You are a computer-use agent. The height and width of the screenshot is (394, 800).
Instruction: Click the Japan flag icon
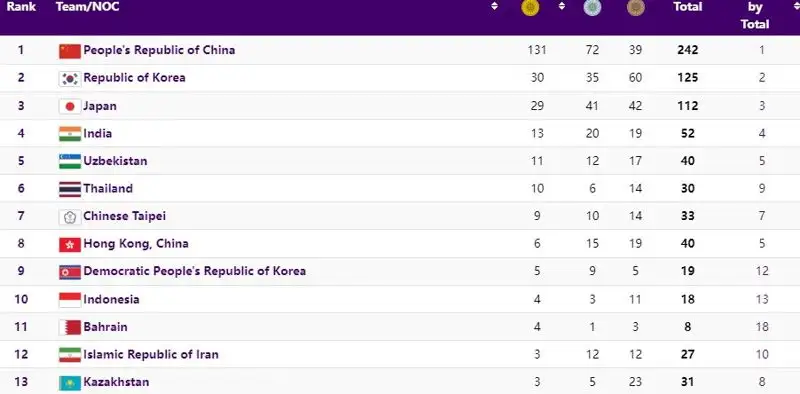tap(70, 106)
